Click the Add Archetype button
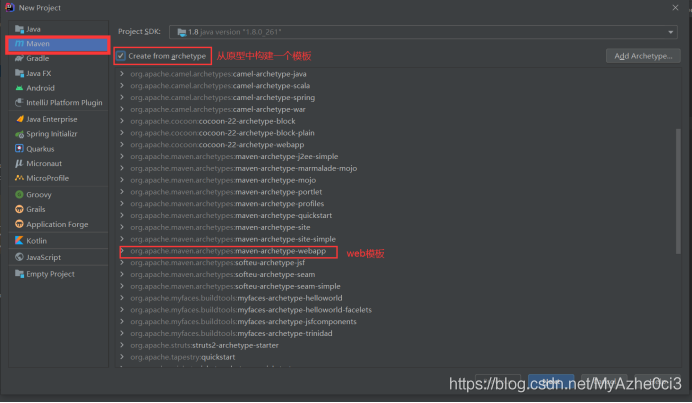This screenshot has height=403, width=692. tap(643, 56)
